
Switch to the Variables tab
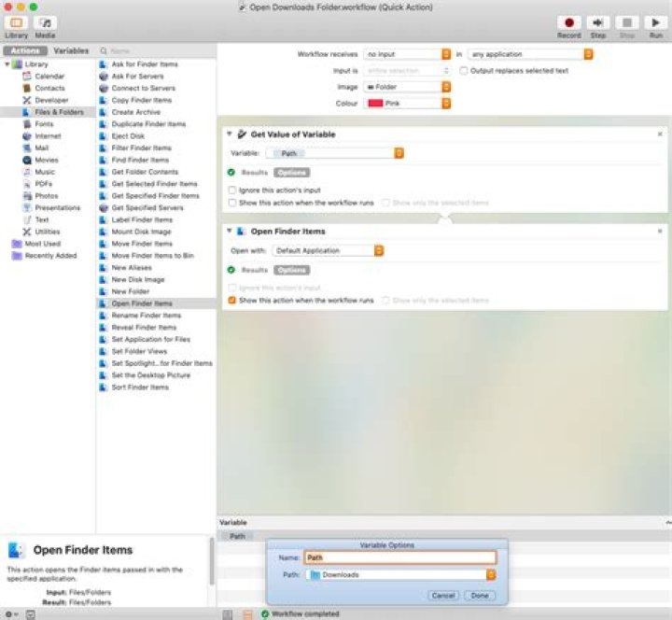point(71,50)
